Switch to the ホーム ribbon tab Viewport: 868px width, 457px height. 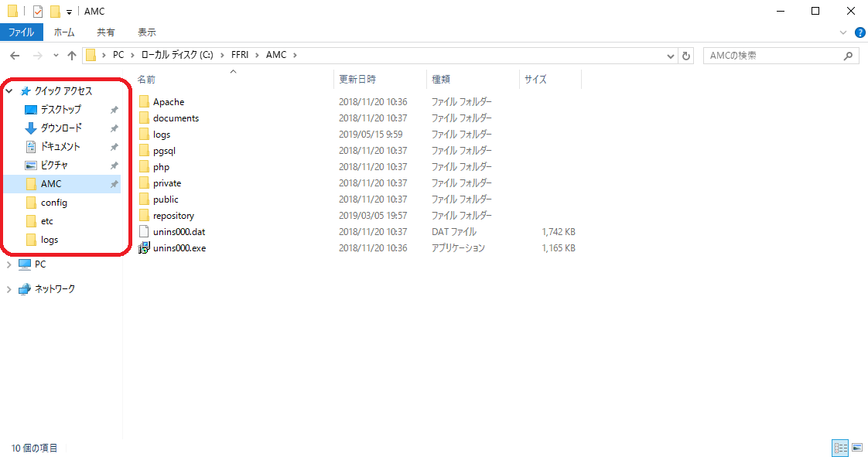point(64,32)
